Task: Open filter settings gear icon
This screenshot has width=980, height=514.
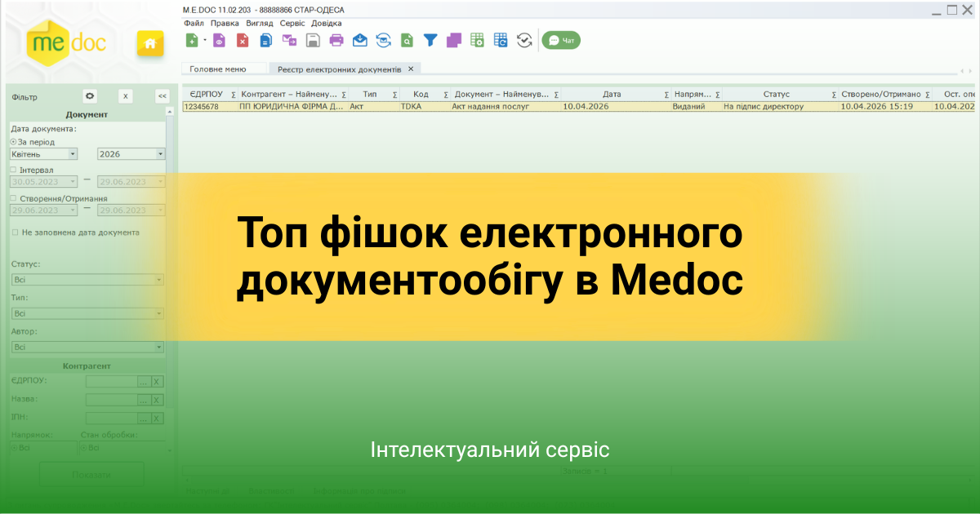Action: click(91, 95)
